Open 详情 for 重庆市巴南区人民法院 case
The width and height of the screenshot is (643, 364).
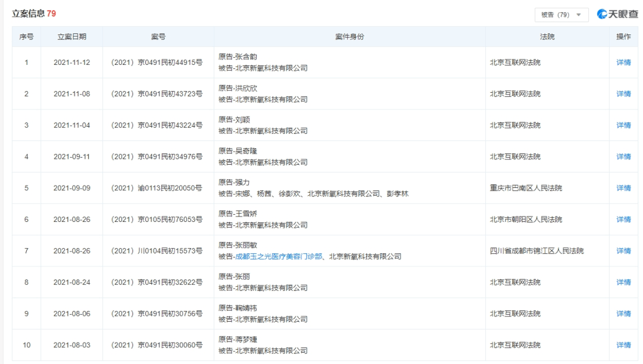(623, 188)
